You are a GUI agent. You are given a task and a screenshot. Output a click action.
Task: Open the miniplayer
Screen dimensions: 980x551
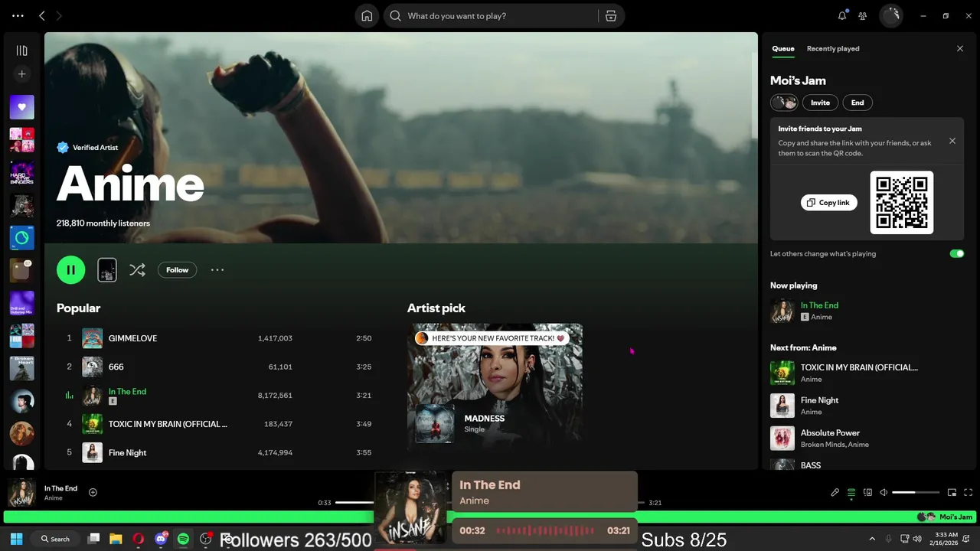coord(952,493)
